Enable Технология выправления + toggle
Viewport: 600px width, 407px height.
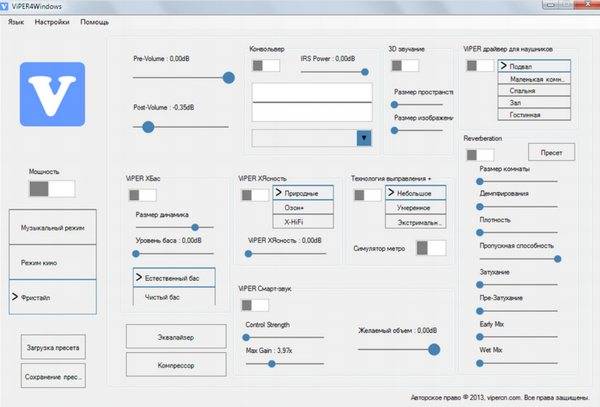point(368,195)
